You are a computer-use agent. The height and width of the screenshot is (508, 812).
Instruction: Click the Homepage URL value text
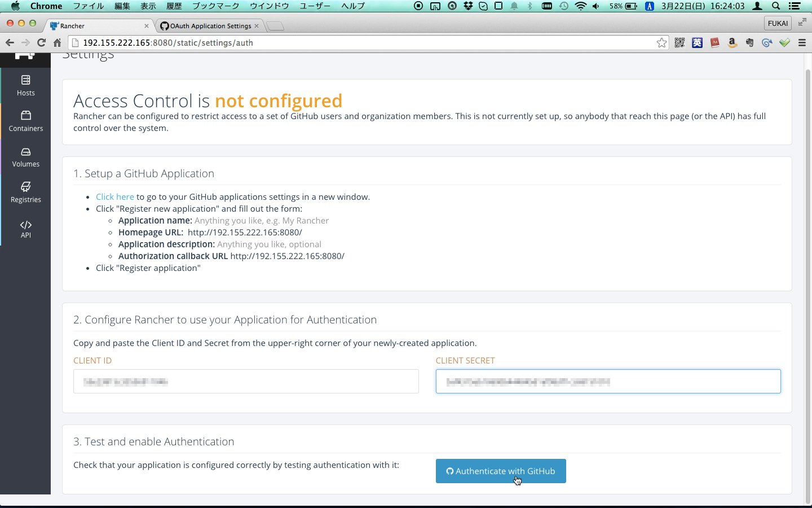[245, 233]
